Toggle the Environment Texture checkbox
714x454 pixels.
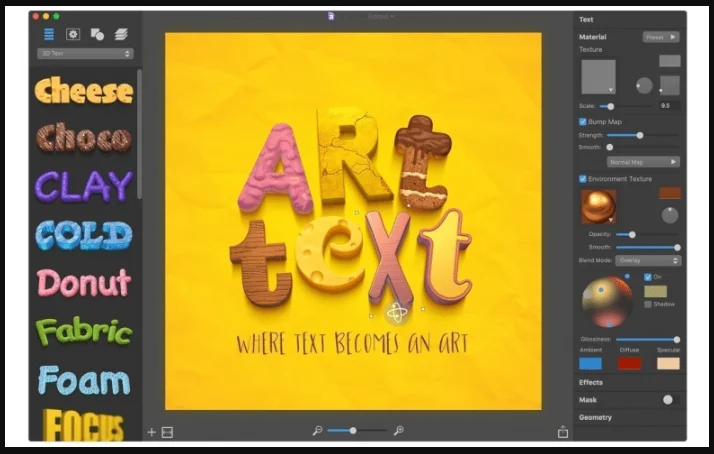(582, 179)
